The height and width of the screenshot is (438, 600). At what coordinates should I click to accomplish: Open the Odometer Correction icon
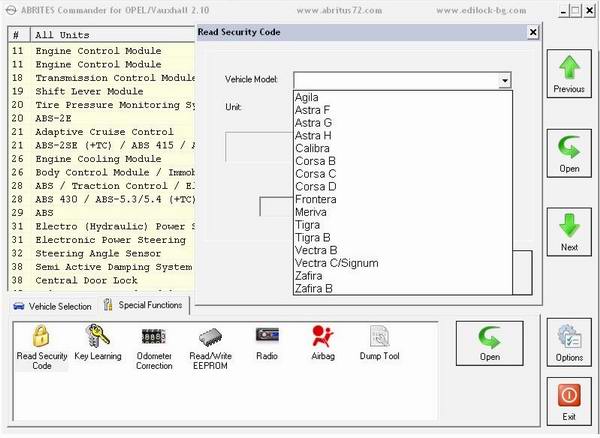(154, 337)
